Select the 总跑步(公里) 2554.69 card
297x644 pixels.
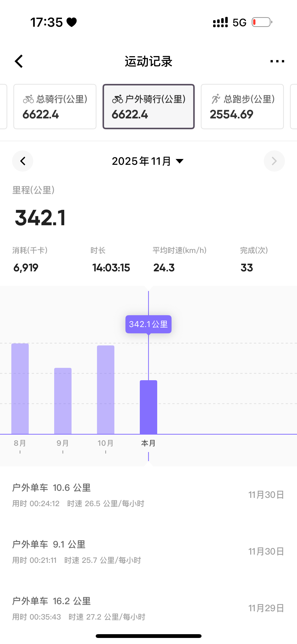coord(242,107)
